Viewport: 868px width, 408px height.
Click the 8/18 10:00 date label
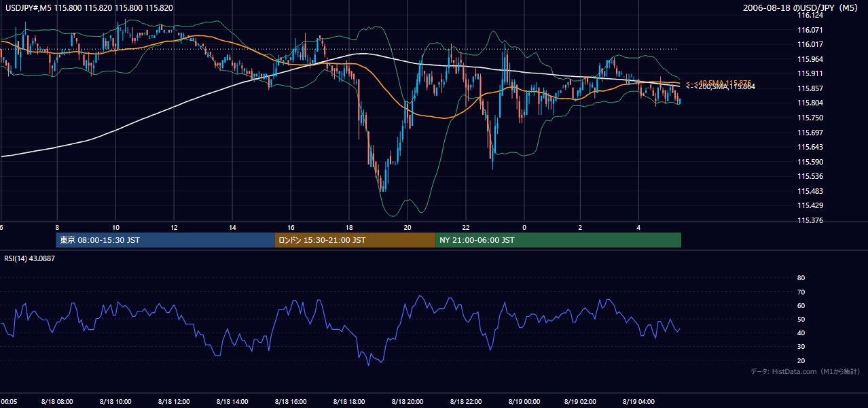click(115, 402)
